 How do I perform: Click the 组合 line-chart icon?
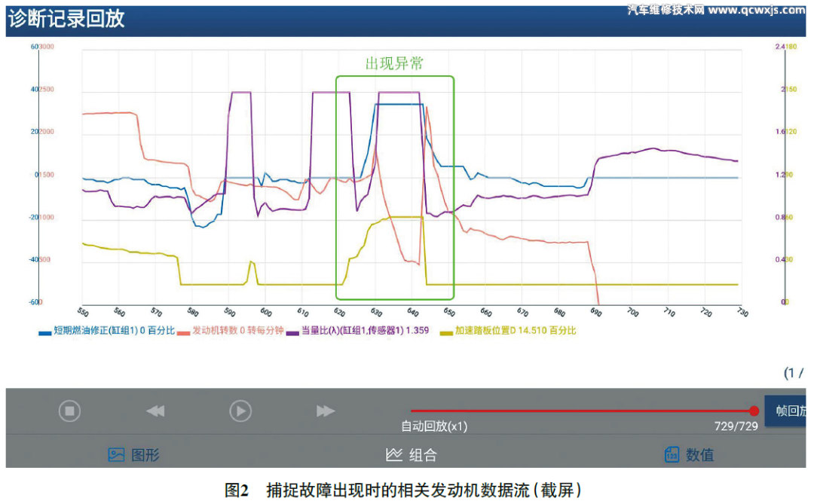click(393, 454)
